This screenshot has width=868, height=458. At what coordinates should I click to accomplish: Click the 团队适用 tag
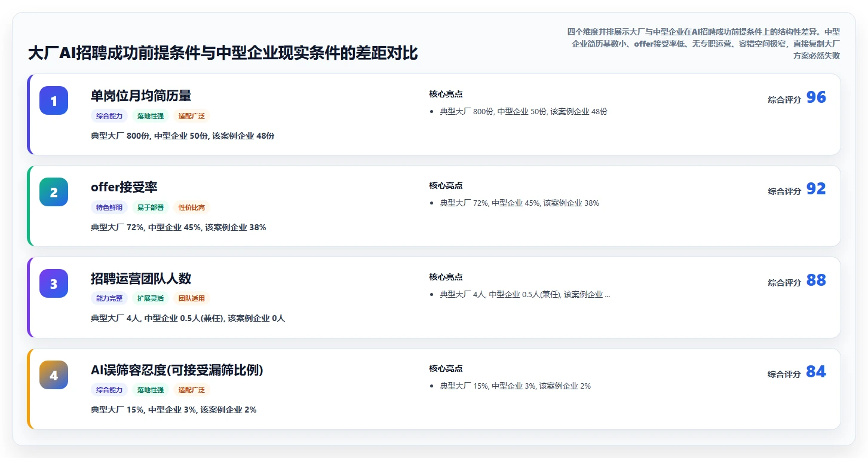(192, 298)
